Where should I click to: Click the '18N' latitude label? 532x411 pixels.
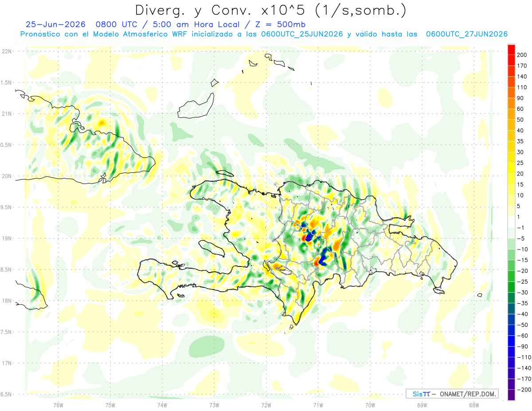6,301
